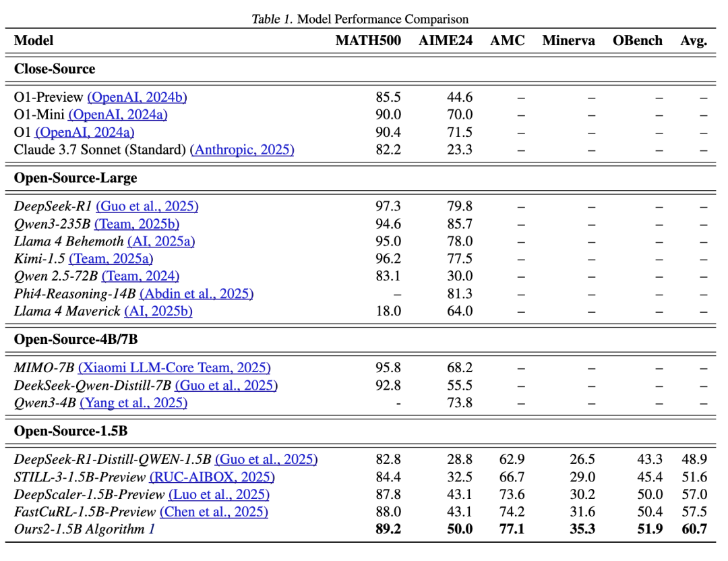Image resolution: width=728 pixels, height=561 pixels.
Task: Click Kimi-1.5's MATH500 score 96.2
Action: [x=388, y=259]
